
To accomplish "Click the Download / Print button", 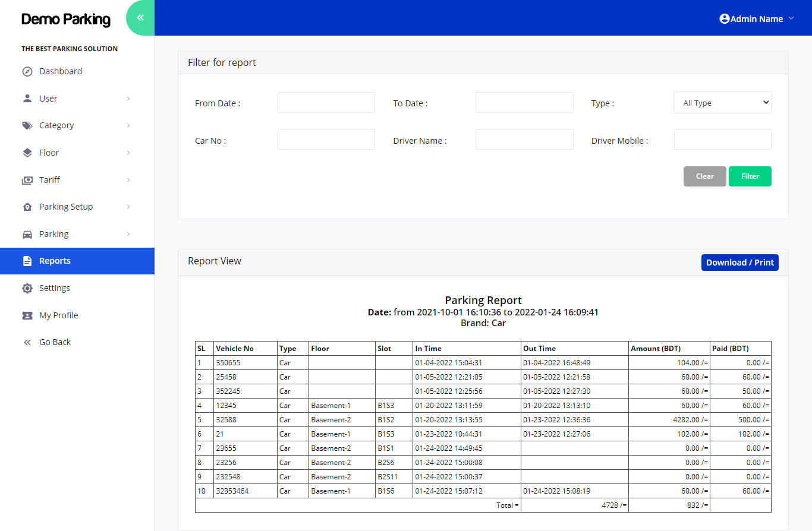I will point(739,263).
